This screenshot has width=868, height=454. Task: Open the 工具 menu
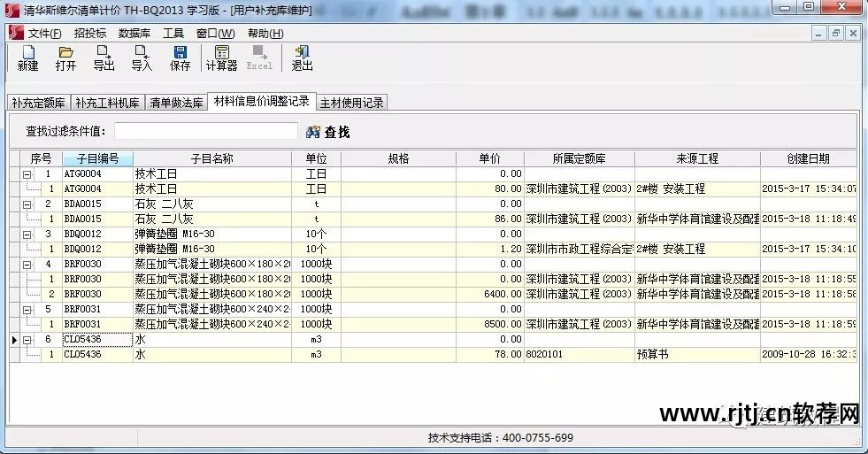tap(173, 34)
